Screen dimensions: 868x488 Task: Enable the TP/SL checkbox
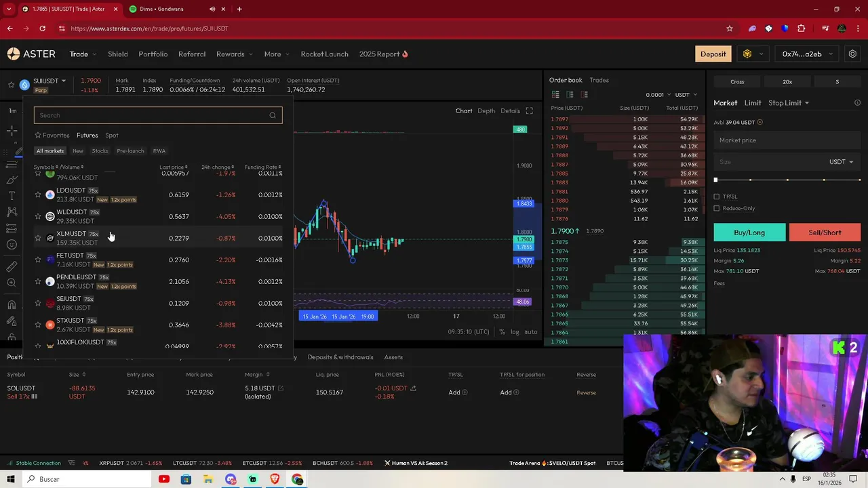[x=717, y=197]
